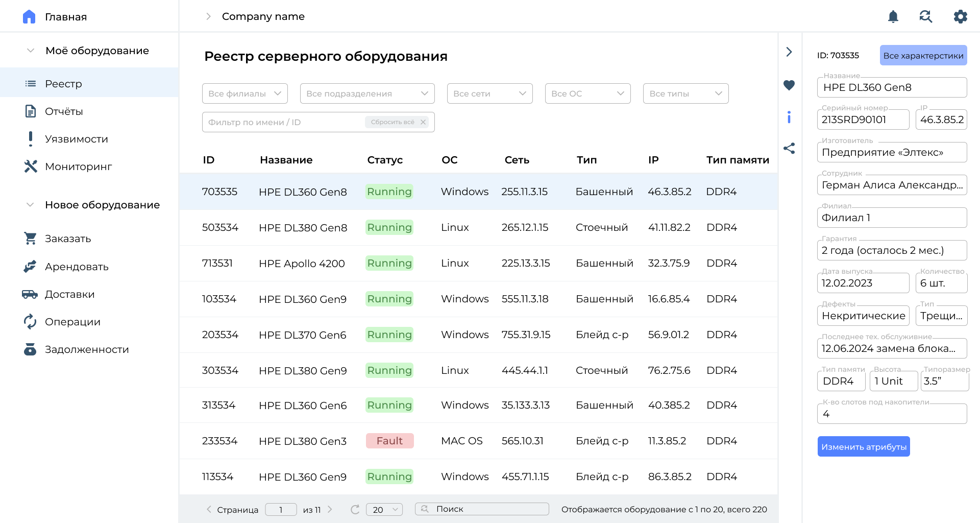Image resolution: width=980 pixels, height=523 pixels.
Task: Open the Все филиалы dropdown
Action: coord(245,93)
